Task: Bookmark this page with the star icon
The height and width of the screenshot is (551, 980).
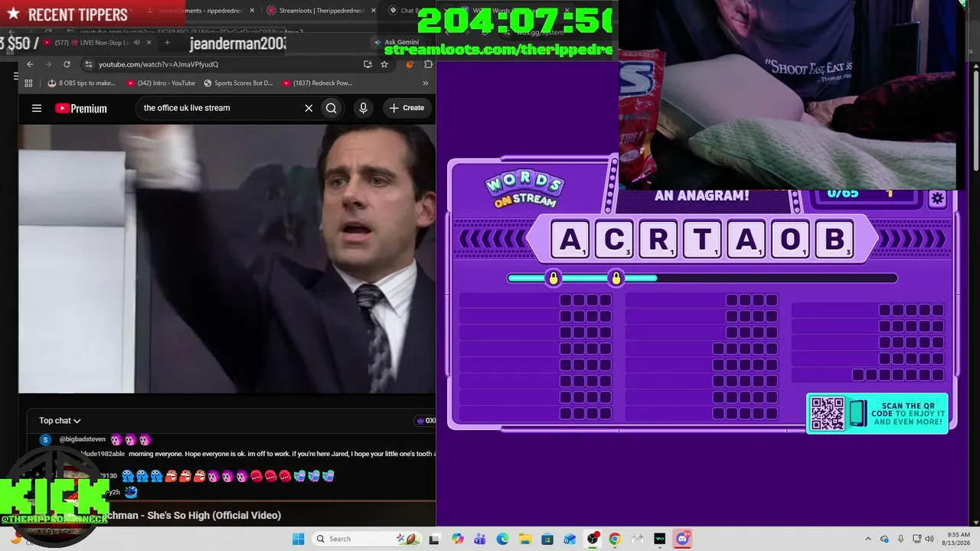Action: coord(384,64)
